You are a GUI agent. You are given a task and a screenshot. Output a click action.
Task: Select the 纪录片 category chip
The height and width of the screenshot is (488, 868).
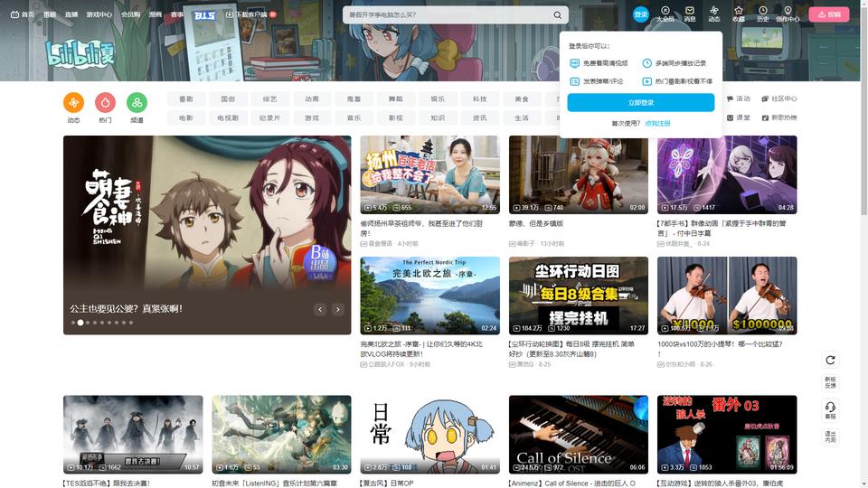270,117
